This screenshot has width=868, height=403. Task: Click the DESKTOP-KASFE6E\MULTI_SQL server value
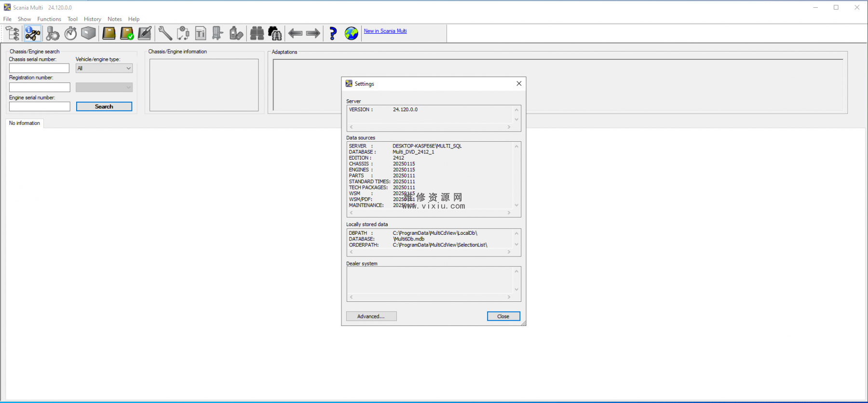[x=427, y=146]
